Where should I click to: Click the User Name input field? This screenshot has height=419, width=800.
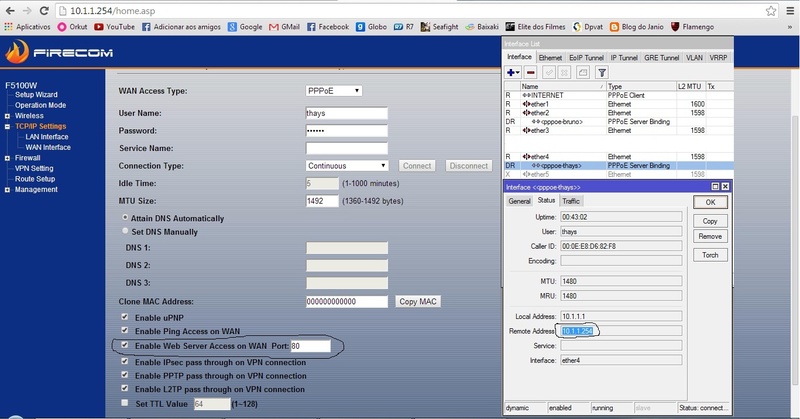pos(346,113)
